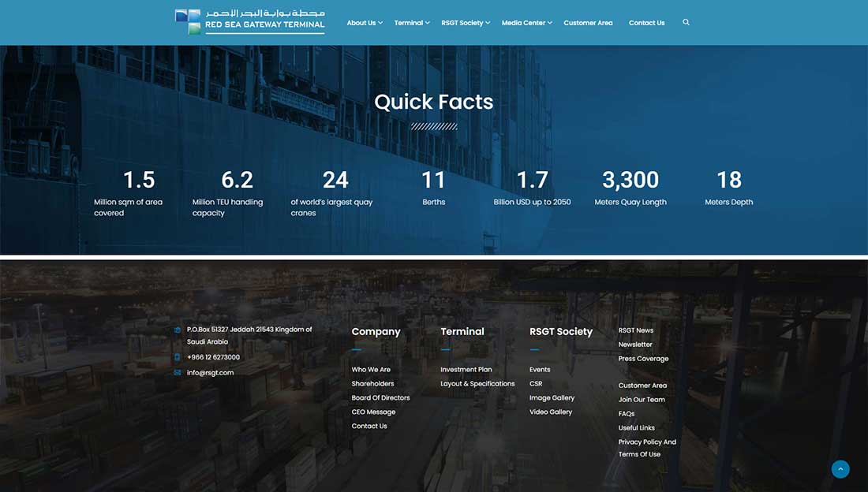Screen dimensions: 868x492
Task: Expand the About Us dropdown menu
Action: 364,23
